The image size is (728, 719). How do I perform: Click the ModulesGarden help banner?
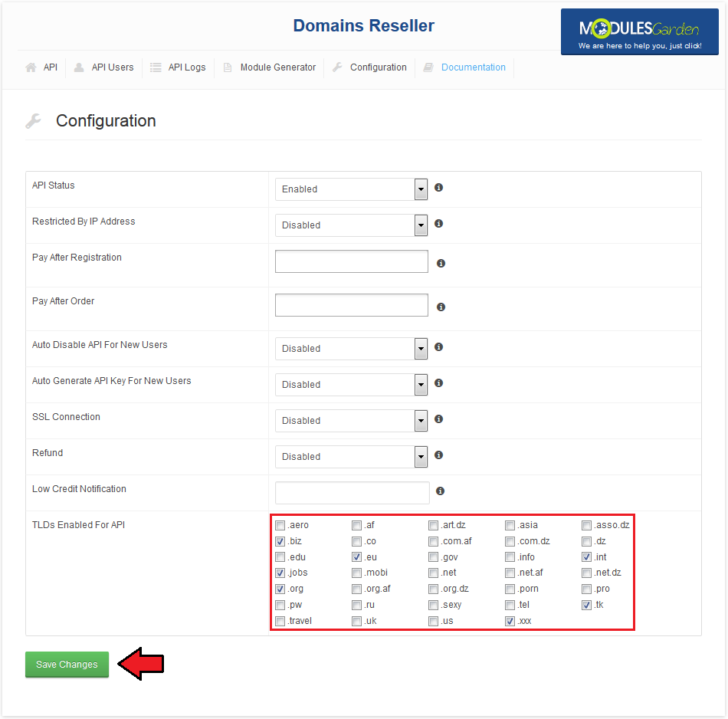639,31
